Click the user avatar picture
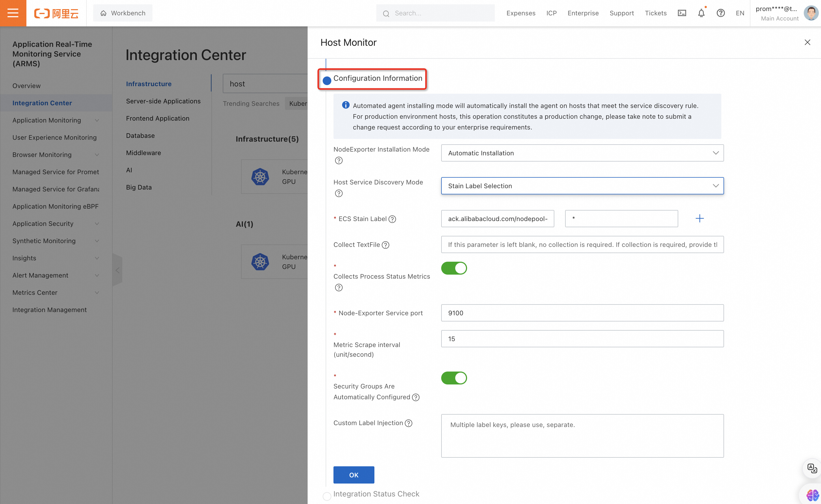The height and width of the screenshot is (504, 821). 811,13
